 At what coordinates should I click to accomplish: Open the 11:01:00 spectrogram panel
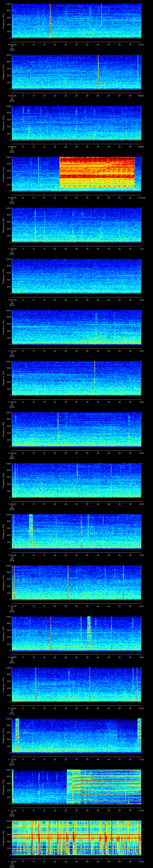pos(77,276)
